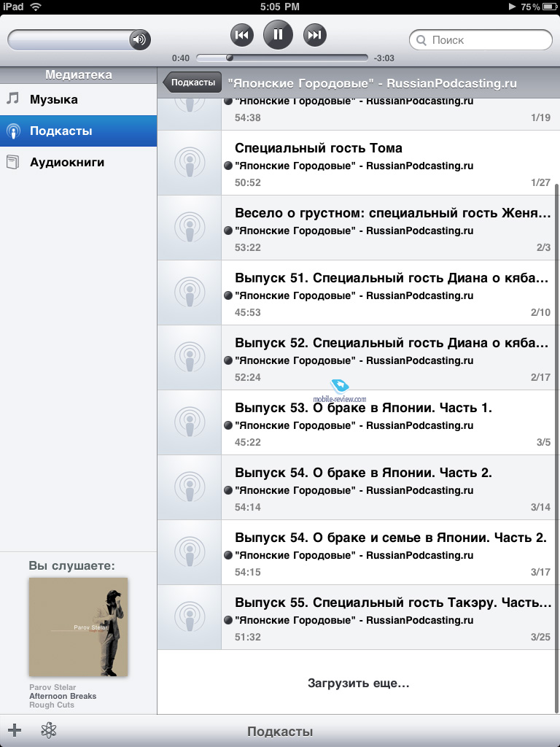Play Выпуск 53. О браке в Японии. Часть 1

(359, 422)
